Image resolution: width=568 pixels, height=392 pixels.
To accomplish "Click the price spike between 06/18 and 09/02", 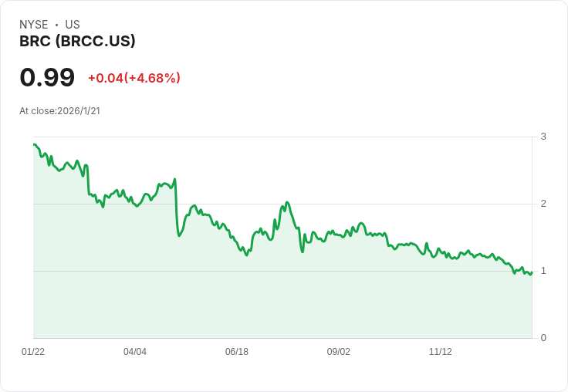I will [287, 203].
